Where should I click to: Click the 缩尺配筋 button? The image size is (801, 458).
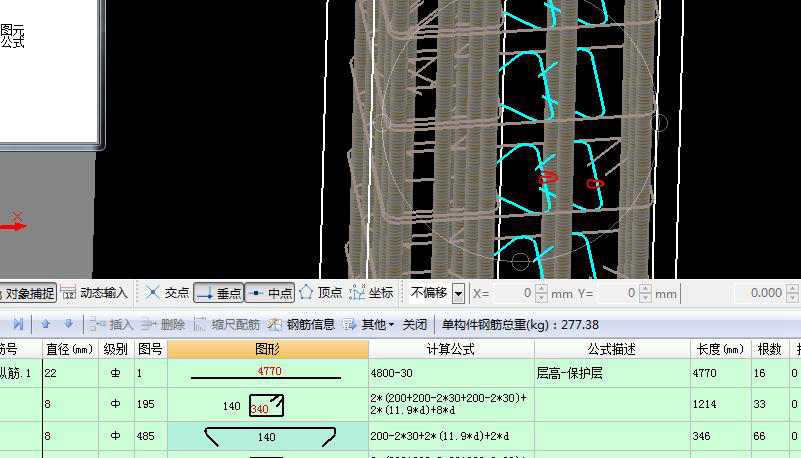click(226, 324)
